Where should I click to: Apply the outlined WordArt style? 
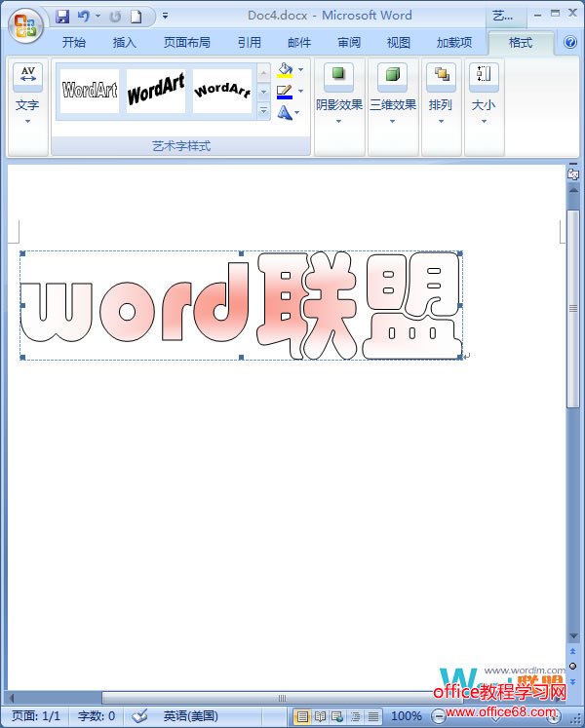[x=90, y=91]
